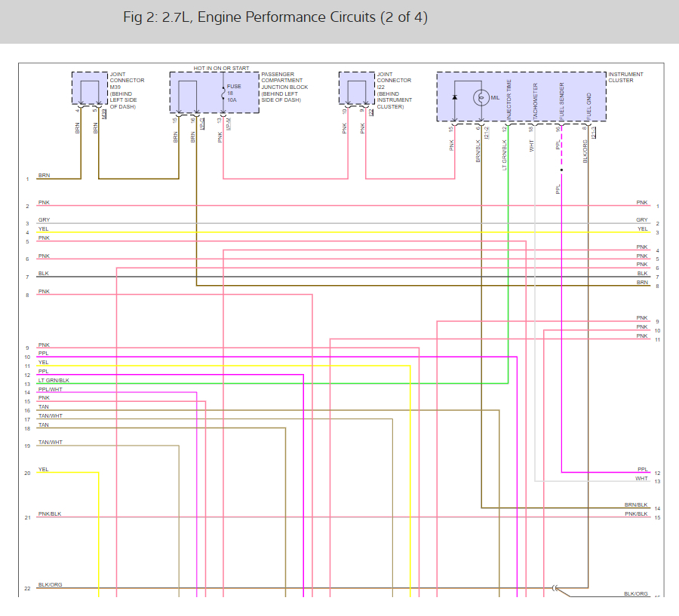Click the 'YEL' label at right row 3
The height and width of the screenshot is (616, 679).
pos(643,229)
